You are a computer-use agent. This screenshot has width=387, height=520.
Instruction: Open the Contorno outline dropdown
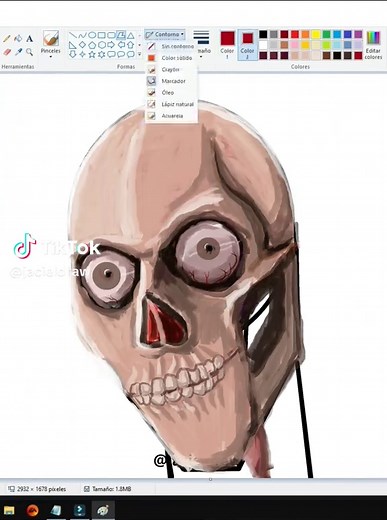165,34
